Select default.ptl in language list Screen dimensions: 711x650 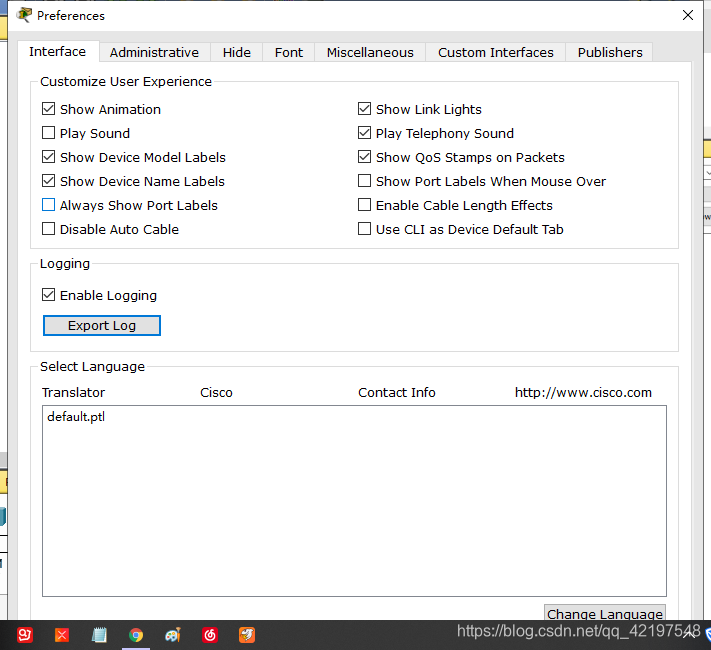click(354, 417)
